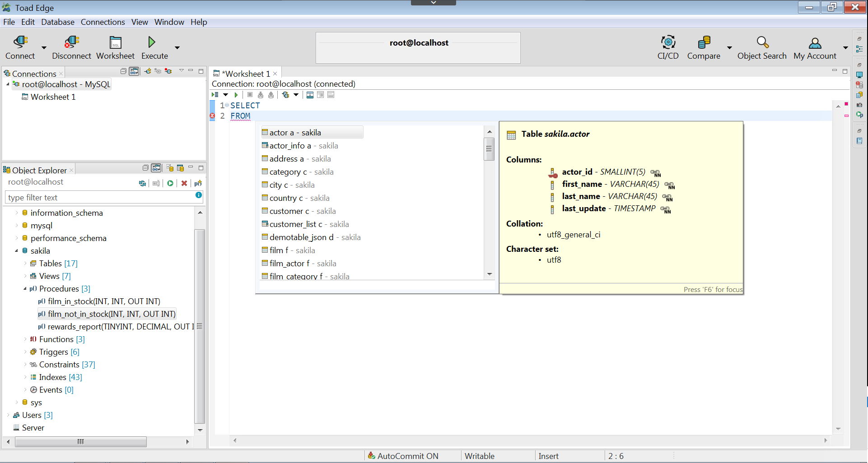The image size is (868, 463).
Task: Click the Compare databases icon
Action: 704,42
